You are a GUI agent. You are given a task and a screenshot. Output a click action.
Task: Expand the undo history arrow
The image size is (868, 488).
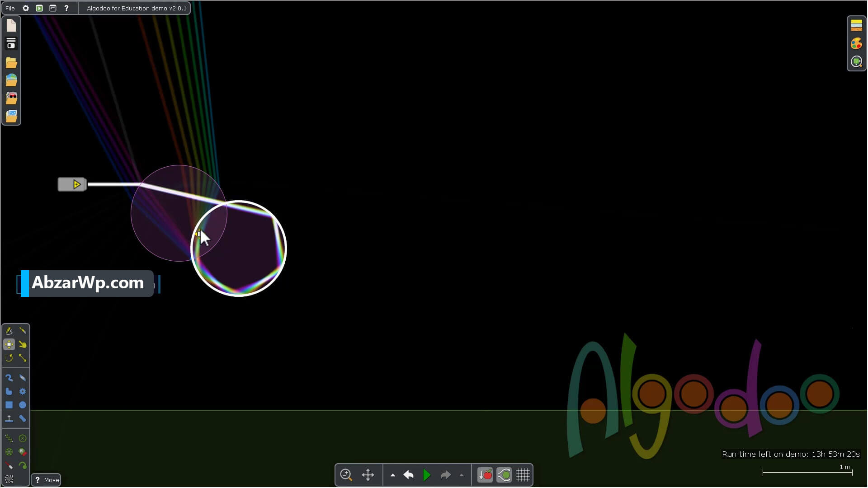393,475
